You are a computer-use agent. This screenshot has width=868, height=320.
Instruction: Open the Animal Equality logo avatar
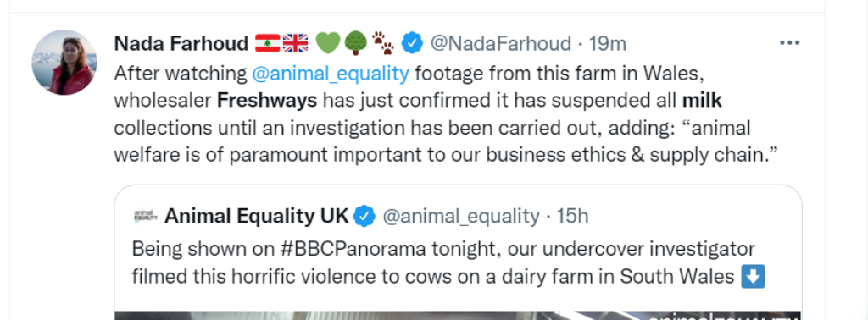tap(146, 216)
